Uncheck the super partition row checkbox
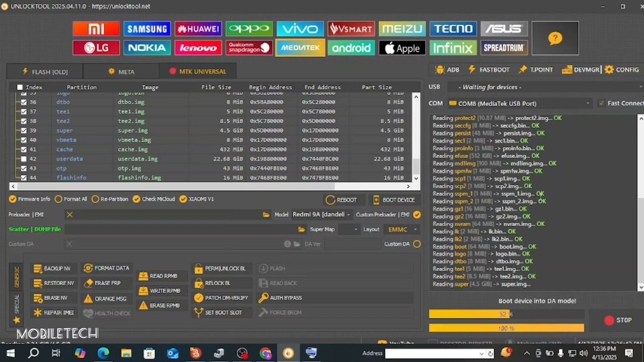The height and width of the screenshot is (362, 644). click(x=24, y=131)
